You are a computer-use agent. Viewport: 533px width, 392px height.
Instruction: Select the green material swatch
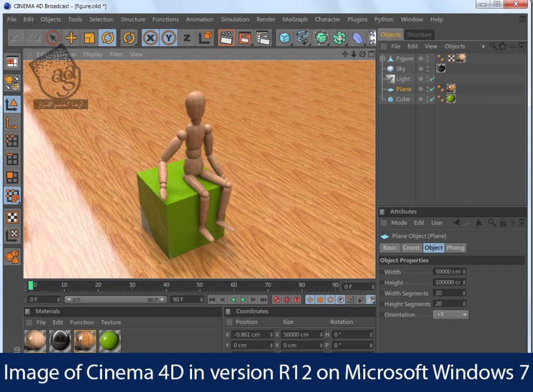point(110,340)
